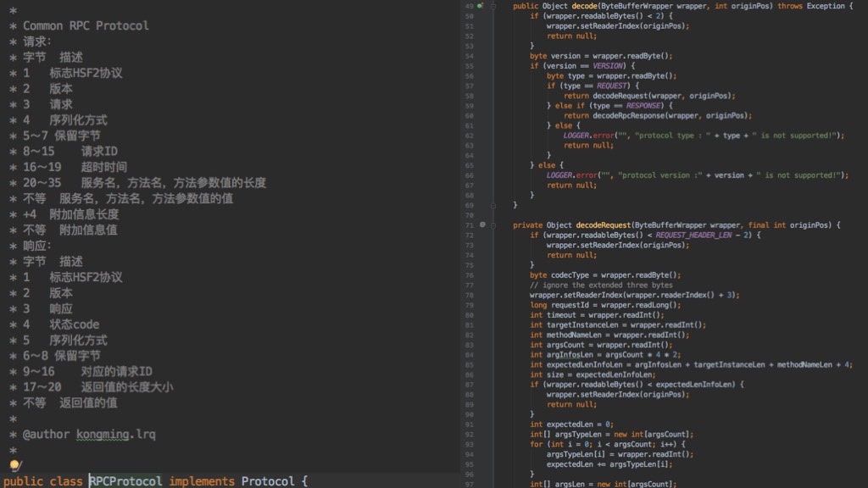
Task: Click LOGGER on line 62
Action: [x=576, y=136]
